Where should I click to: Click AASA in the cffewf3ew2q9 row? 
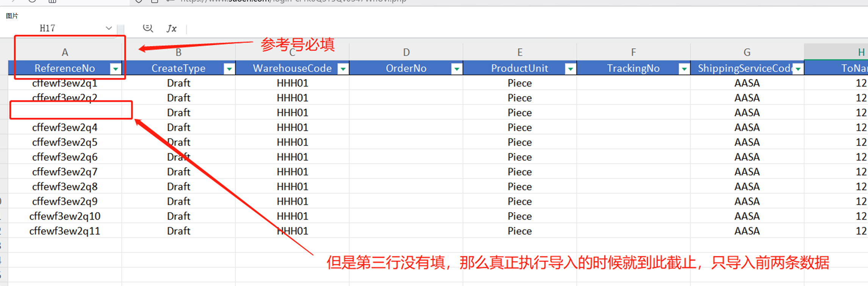[x=747, y=201]
